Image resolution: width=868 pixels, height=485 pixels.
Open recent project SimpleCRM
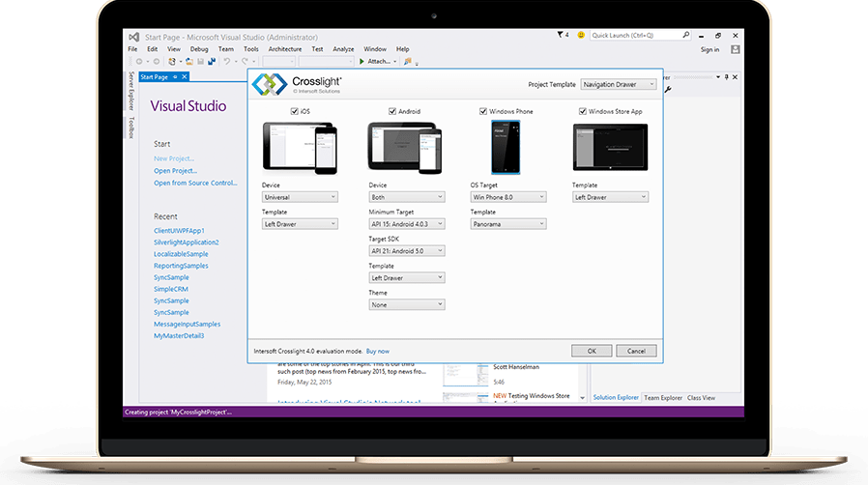click(x=171, y=289)
